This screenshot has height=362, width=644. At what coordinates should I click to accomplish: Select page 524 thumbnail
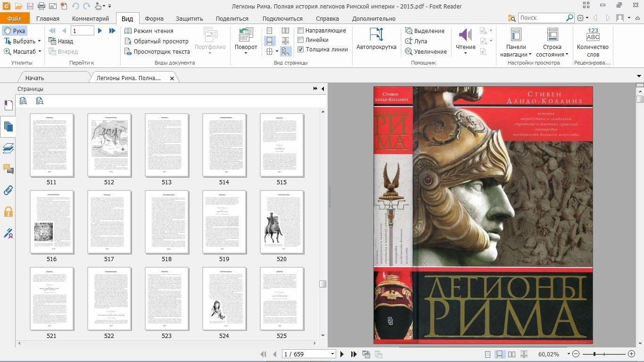(224, 298)
